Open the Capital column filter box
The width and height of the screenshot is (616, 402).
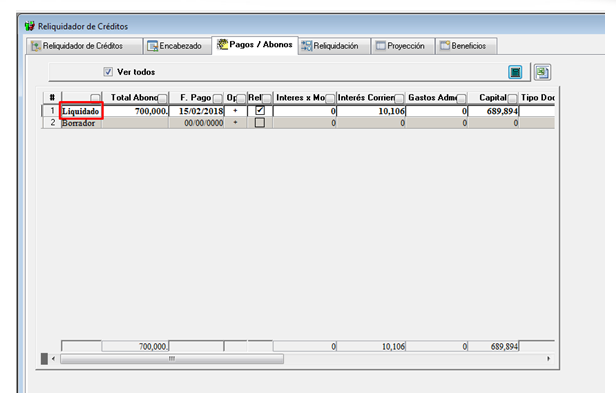(511, 98)
